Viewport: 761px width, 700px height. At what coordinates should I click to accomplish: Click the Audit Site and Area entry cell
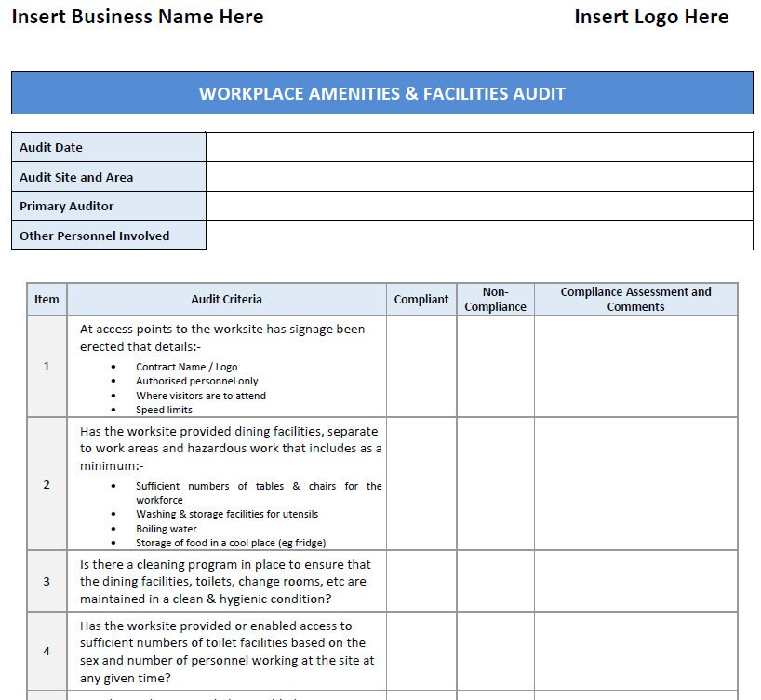(479, 176)
